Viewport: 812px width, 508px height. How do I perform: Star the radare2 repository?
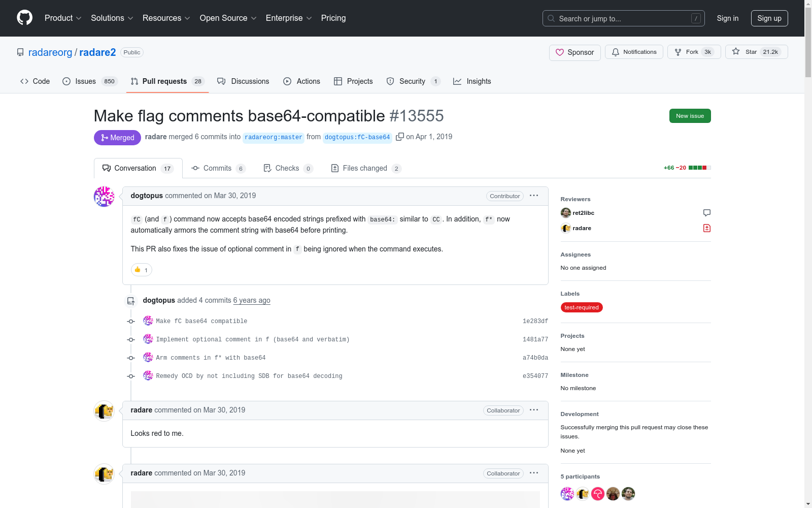[x=757, y=52]
